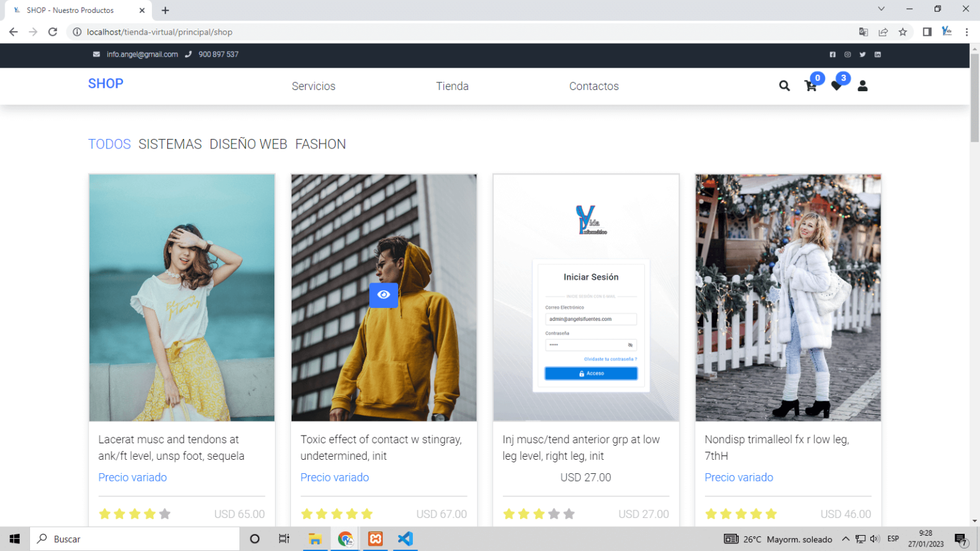Open quick view on the yellow hoodie product
Viewport: 980px width, 551px height.
point(383,295)
